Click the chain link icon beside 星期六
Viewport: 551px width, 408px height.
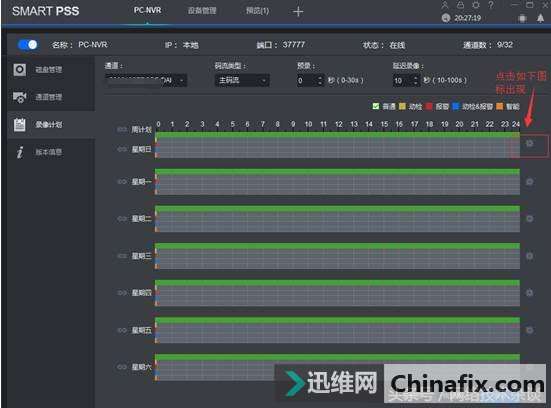pyautogui.click(x=122, y=367)
